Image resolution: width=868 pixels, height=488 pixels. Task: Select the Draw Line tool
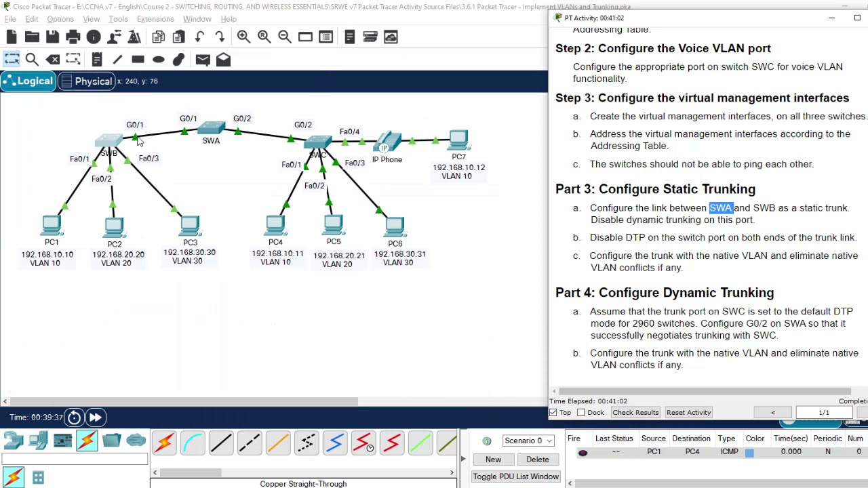[117, 60]
